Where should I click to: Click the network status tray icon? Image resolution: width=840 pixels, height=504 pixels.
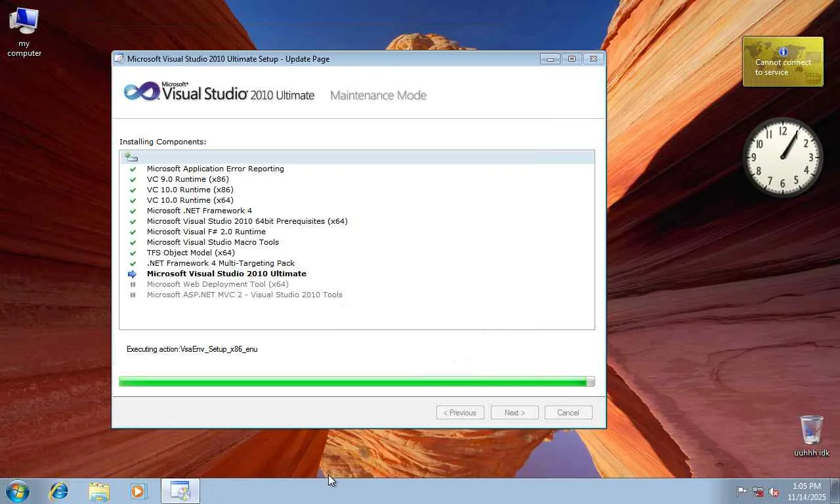(x=758, y=491)
